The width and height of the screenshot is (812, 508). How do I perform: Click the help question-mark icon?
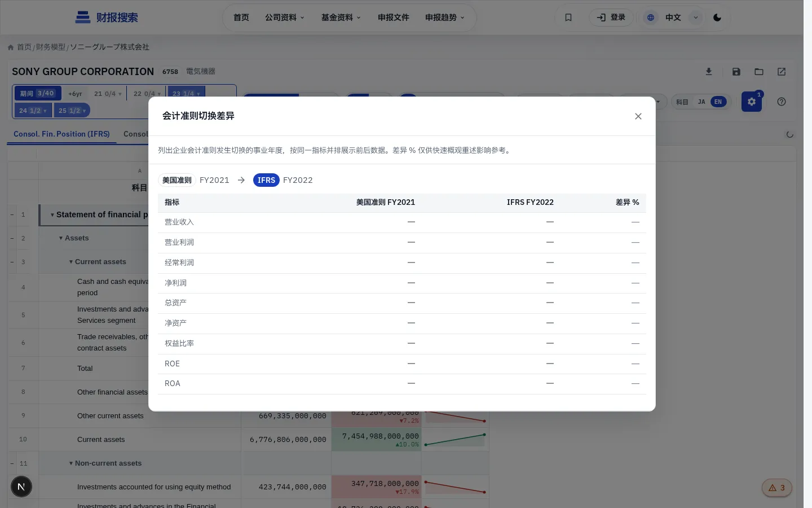[x=782, y=102]
